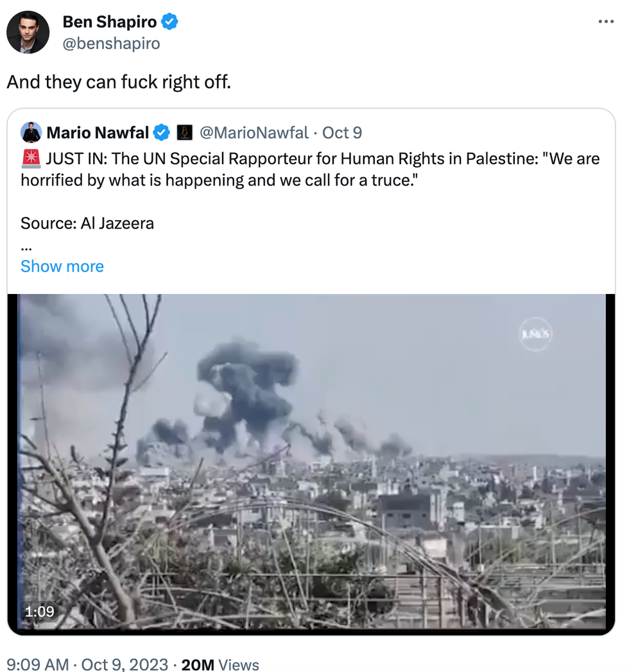The height and width of the screenshot is (672, 629).
Task: Open the @benshapiro handle link
Action: (111, 44)
